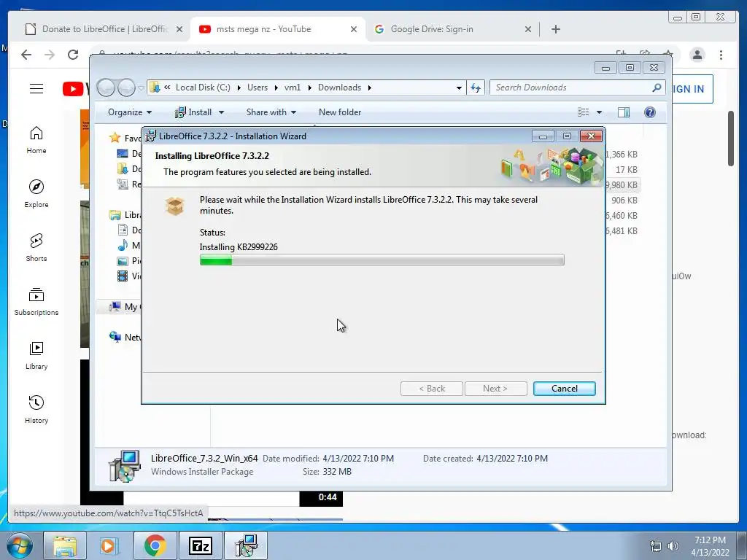Open YouTube Library
The width and height of the screenshot is (747, 560).
[x=36, y=356]
